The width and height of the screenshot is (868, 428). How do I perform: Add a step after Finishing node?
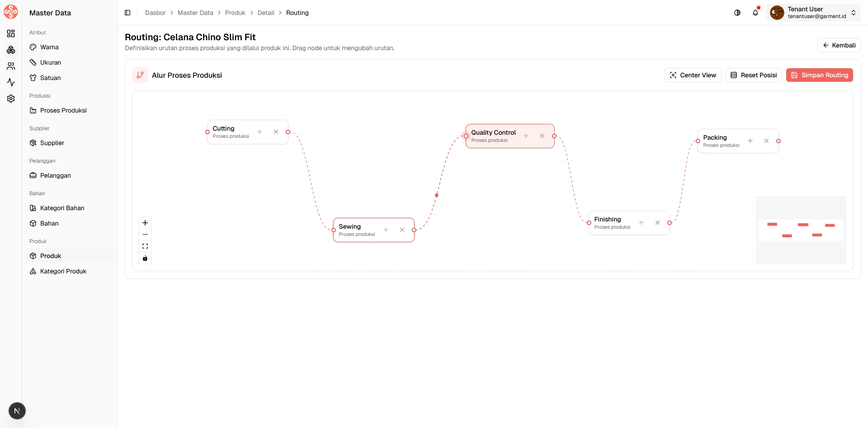click(641, 223)
